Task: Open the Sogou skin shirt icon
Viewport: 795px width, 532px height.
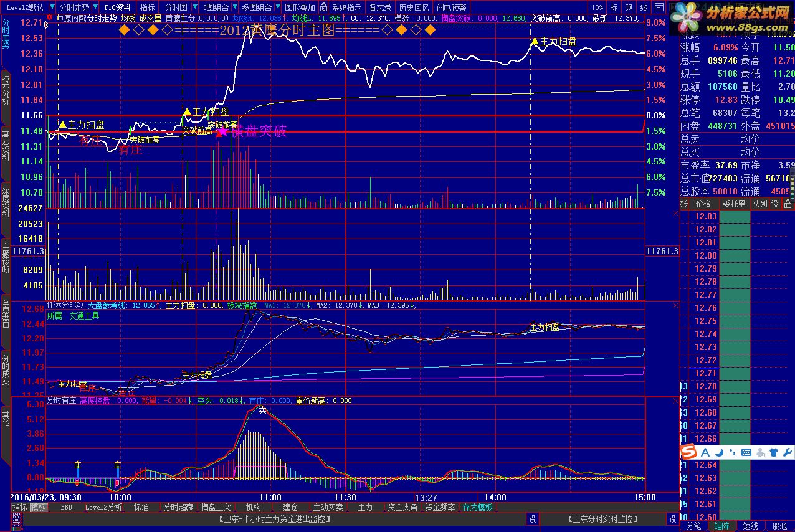Action: click(774, 452)
